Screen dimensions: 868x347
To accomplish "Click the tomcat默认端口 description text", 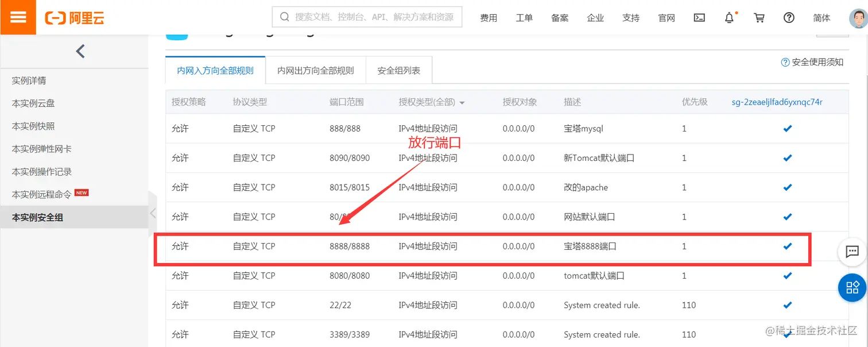I will tap(594, 276).
